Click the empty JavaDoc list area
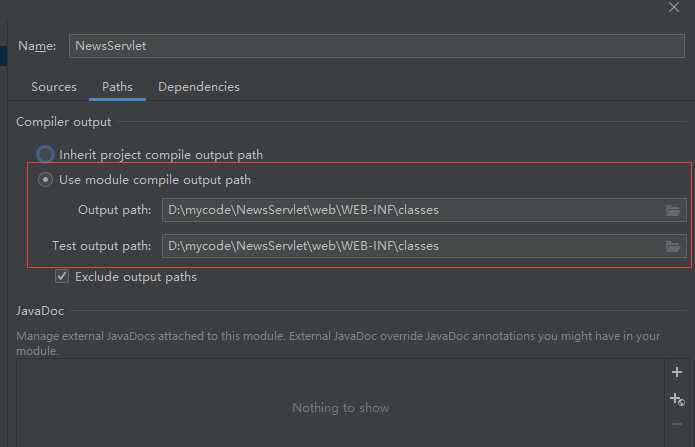This screenshot has width=695, height=447. point(340,404)
